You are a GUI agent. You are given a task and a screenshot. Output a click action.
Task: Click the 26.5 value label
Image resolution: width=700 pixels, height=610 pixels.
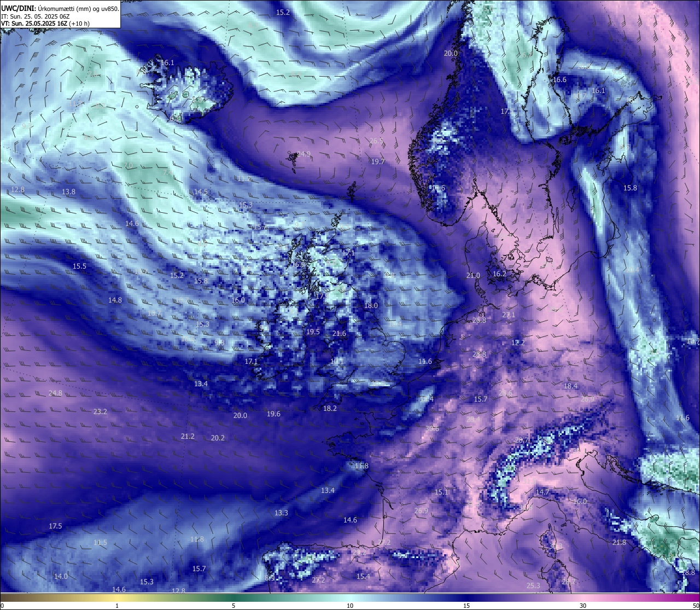tap(376, 141)
